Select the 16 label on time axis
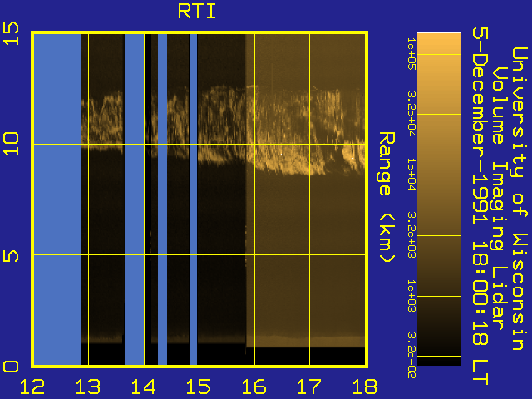Image resolution: width=532 pixels, height=399 pixels. click(x=254, y=387)
